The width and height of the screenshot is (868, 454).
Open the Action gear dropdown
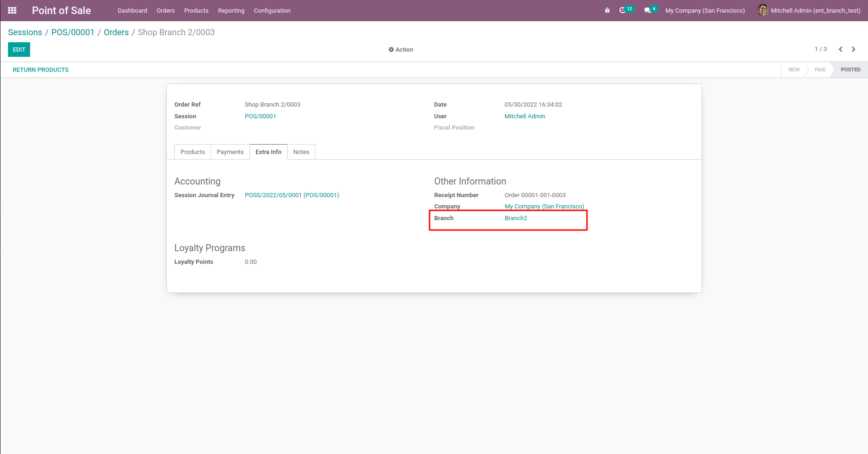click(x=401, y=50)
